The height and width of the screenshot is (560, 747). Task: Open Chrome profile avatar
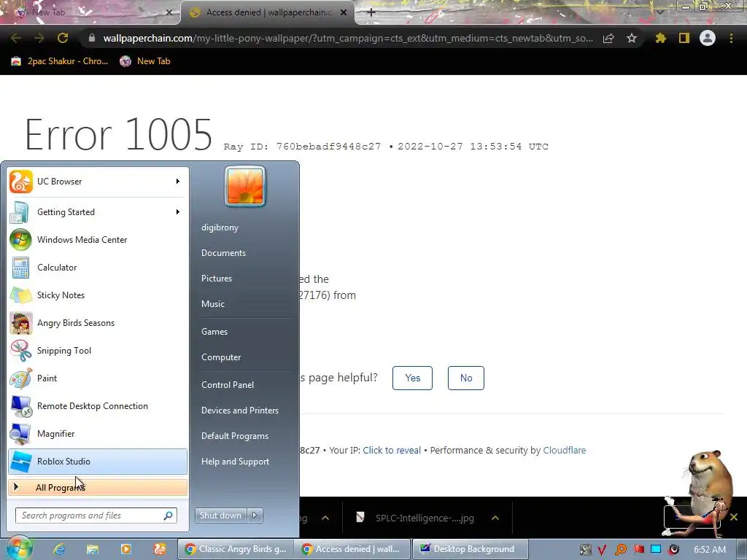(708, 38)
